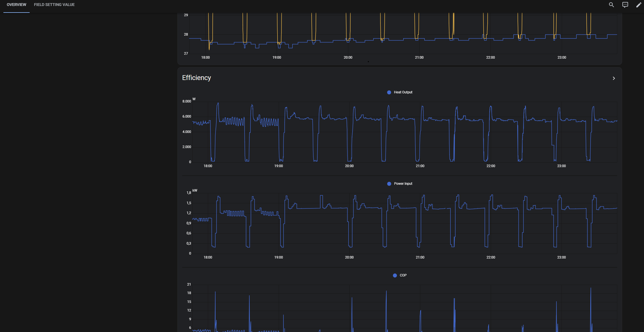The width and height of the screenshot is (644, 332).
Task: Switch to the OVERVIEW tab
Action: tap(16, 5)
